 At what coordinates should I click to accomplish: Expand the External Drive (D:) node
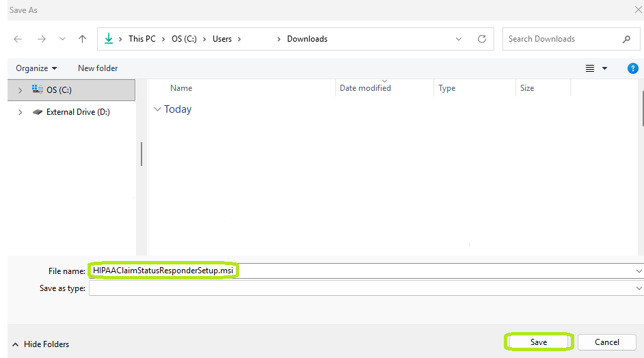(x=20, y=112)
